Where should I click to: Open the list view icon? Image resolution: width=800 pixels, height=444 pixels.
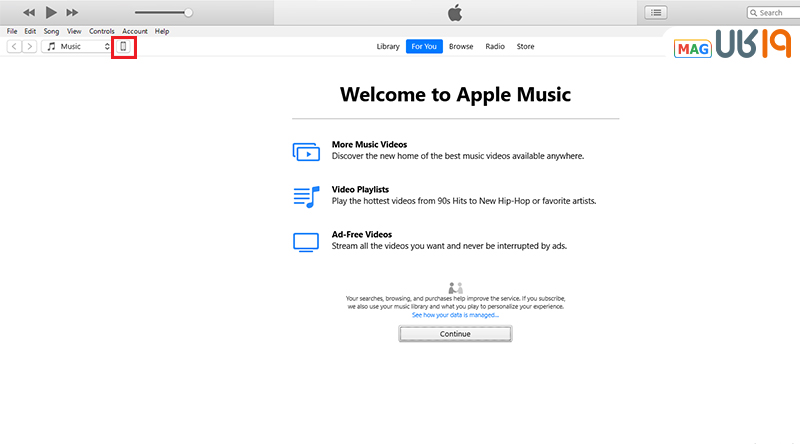tap(656, 12)
